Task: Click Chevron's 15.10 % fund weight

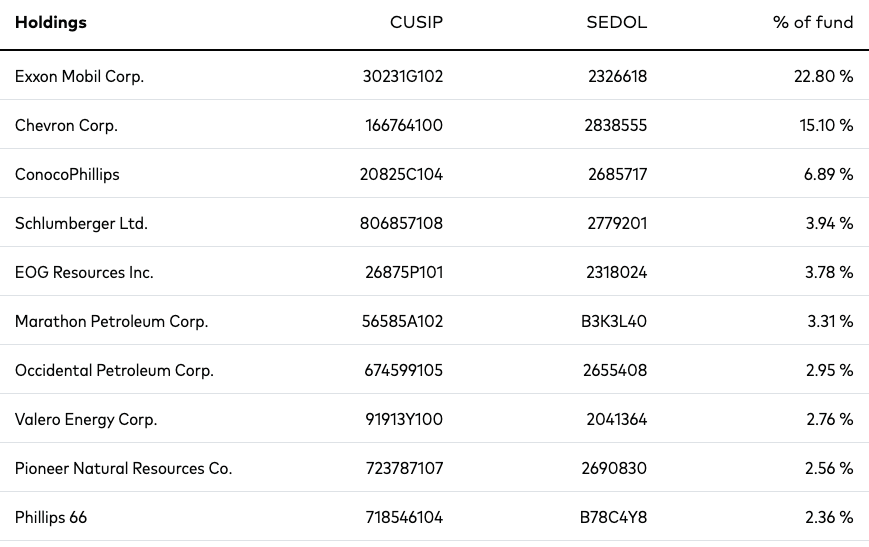Action: pos(826,126)
